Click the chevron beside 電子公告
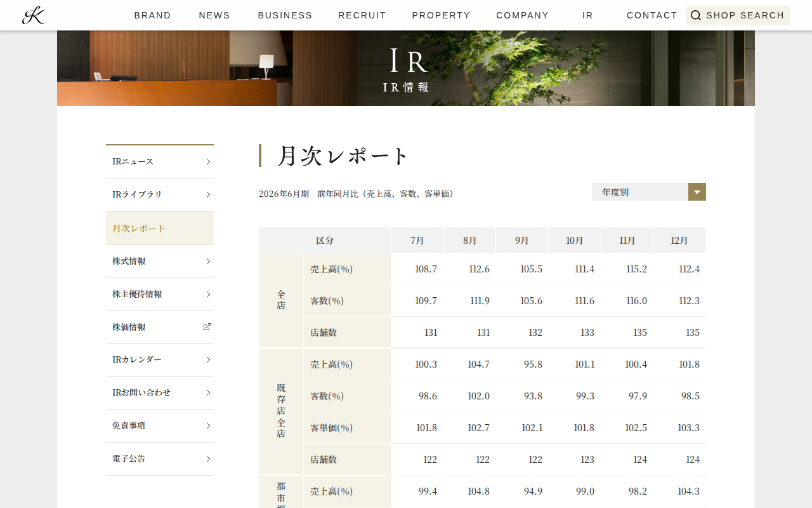This screenshot has height=508, width=812. [x=208, y=458]
